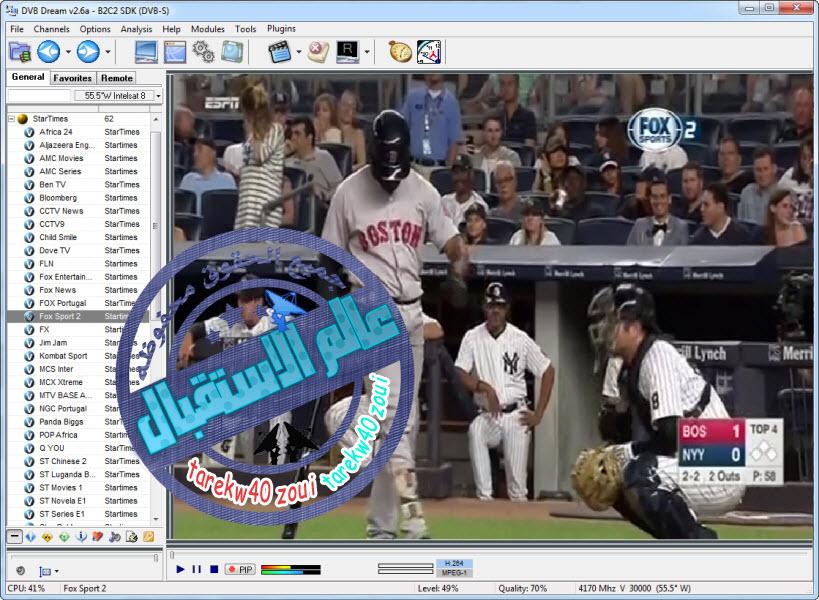The height and width of the screenshot is (600, 819).
Task: Open the stopwatch timer icon
Action: 401,52
